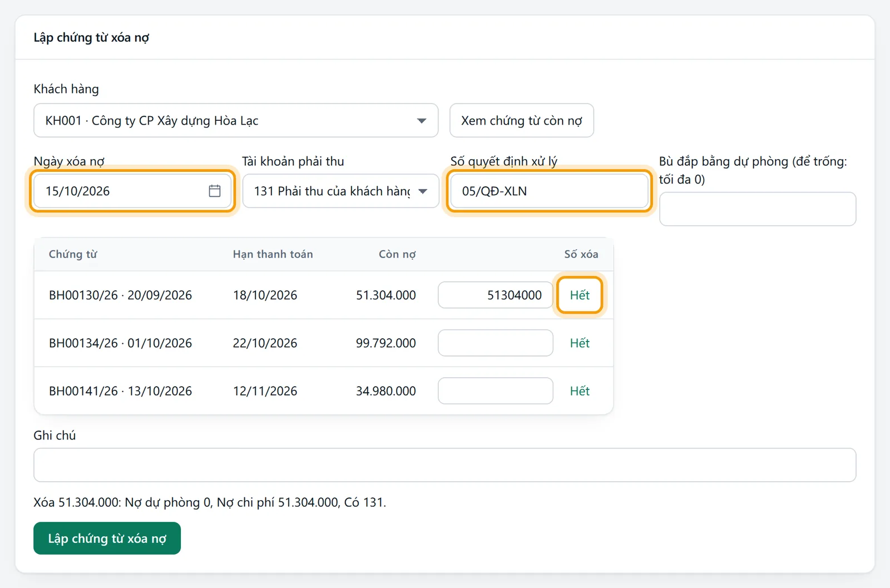
Task: Click Hết for voucher BH00141/26
Action: [580, 391]
